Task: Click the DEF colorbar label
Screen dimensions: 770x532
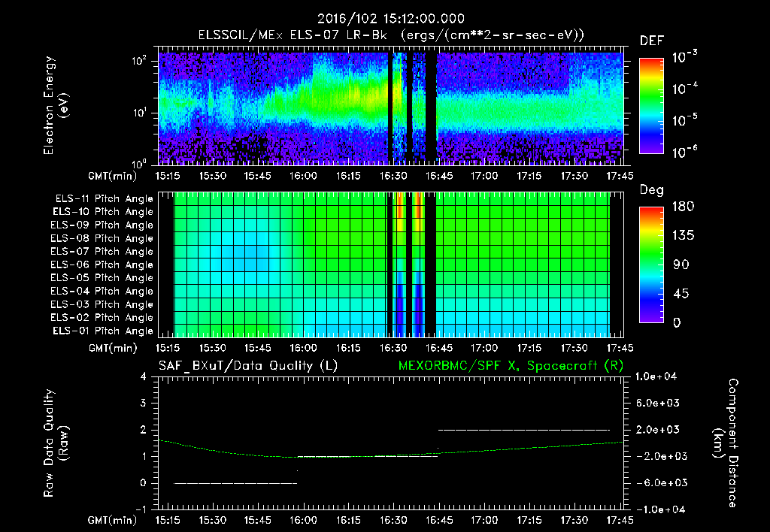Action: pos(652,41)
